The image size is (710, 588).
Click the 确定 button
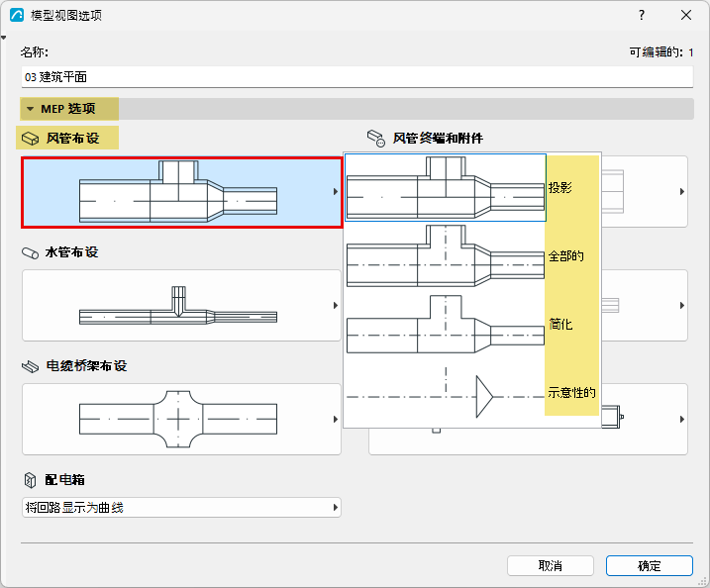point(650,566)
